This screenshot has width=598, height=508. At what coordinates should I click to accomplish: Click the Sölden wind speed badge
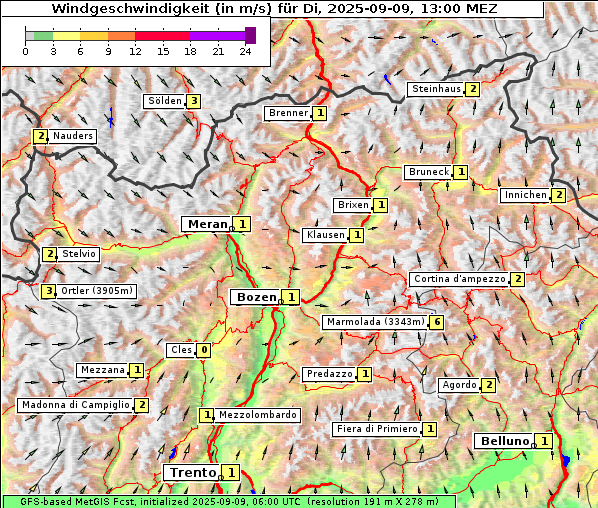click(x=194, y=101)
